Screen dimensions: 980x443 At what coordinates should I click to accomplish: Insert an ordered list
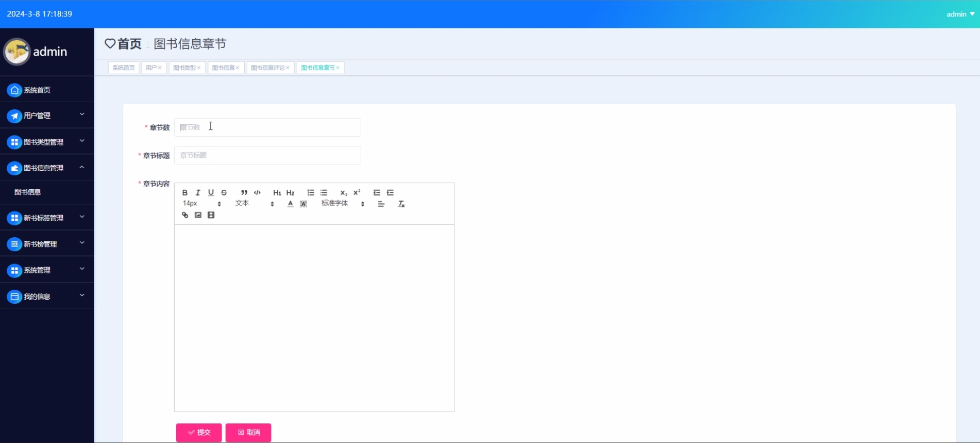311,192
